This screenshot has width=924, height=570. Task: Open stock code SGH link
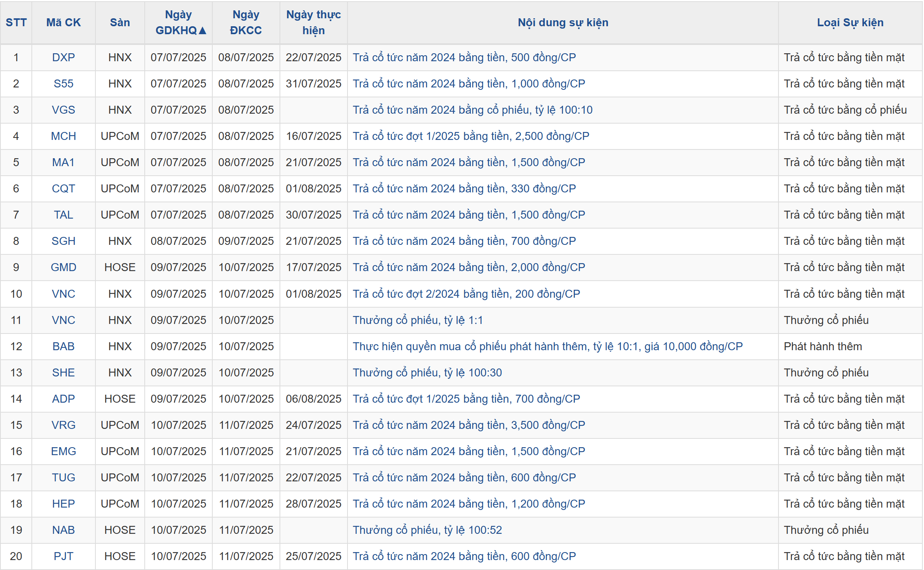point(64,241)
